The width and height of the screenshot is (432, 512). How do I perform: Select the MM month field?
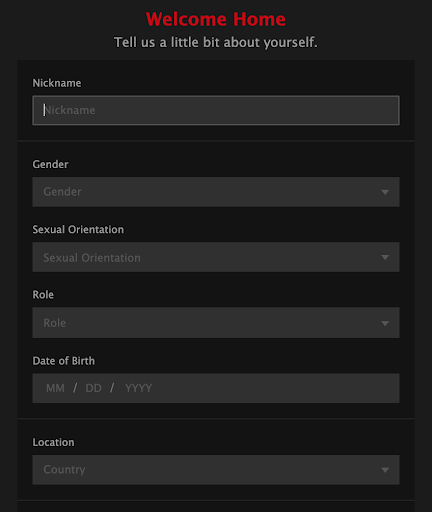[55, 388]
